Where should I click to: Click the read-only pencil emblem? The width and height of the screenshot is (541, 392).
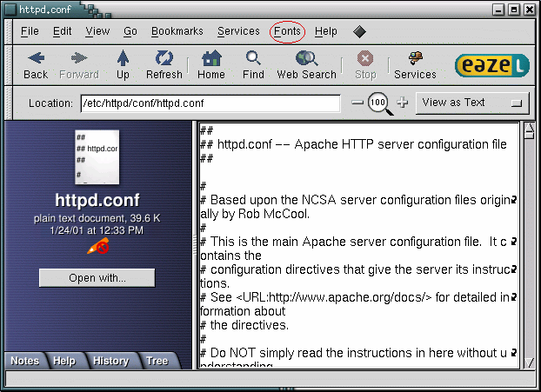98,246
